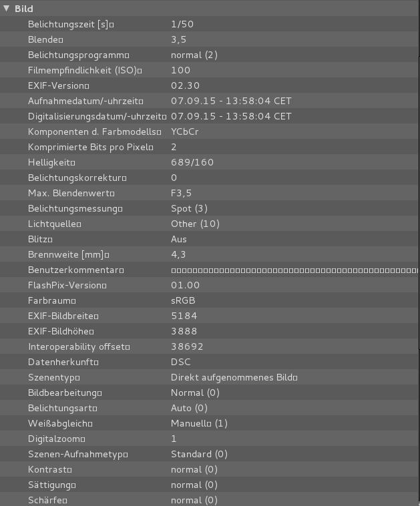Select the Schärfe row label

(x=47, y=500)
